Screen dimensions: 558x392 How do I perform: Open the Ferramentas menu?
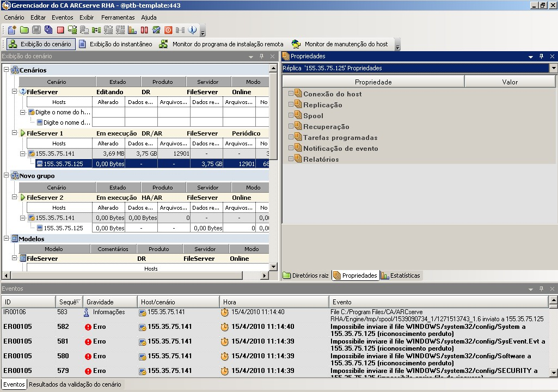118,17
